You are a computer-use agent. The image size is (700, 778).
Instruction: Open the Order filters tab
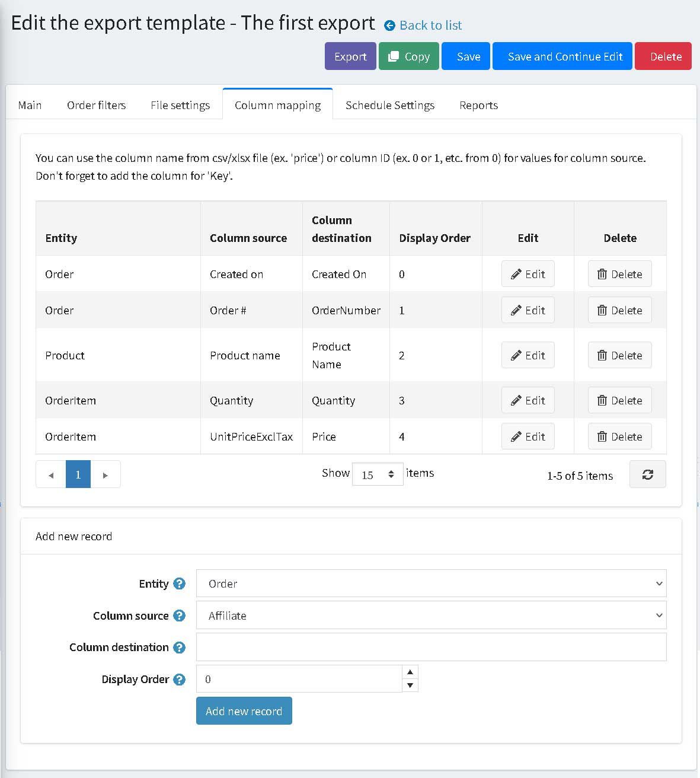96,105
